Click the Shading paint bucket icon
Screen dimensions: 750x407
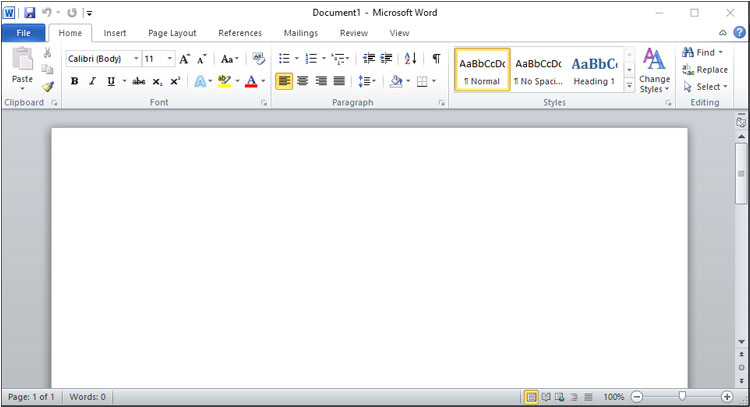(x=396, y=81)
